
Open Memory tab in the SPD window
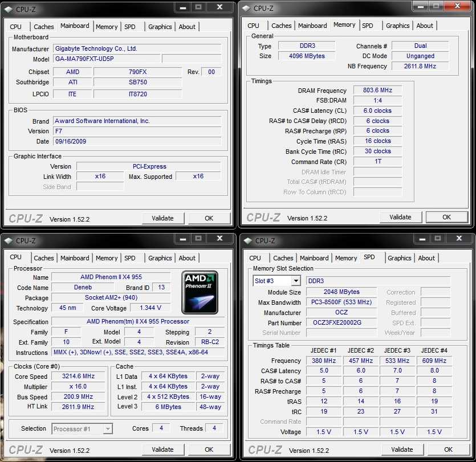pos(346,258)
